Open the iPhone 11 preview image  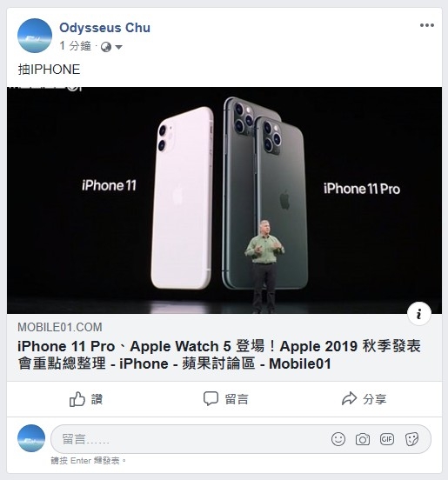click(224, 201)
